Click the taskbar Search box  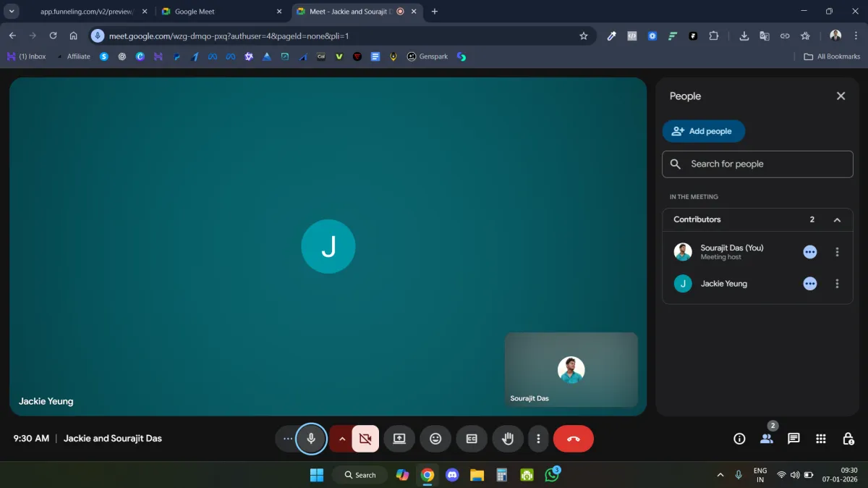pos(360,475)
